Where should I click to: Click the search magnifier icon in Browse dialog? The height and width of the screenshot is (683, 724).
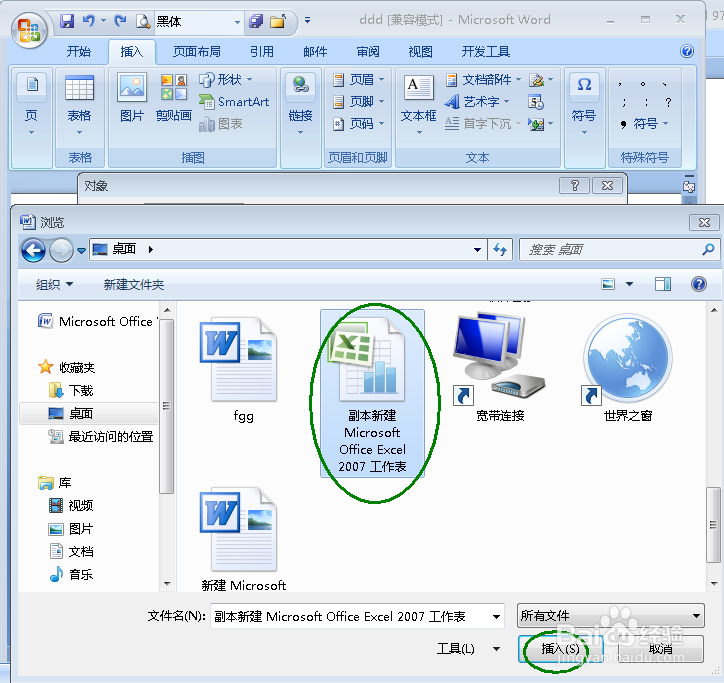click(708, 250)
